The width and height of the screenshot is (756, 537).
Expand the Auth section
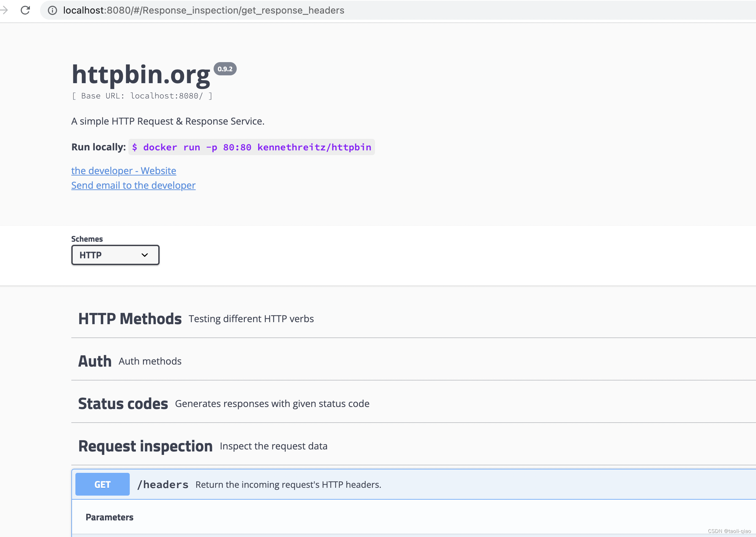click(414, 361)
